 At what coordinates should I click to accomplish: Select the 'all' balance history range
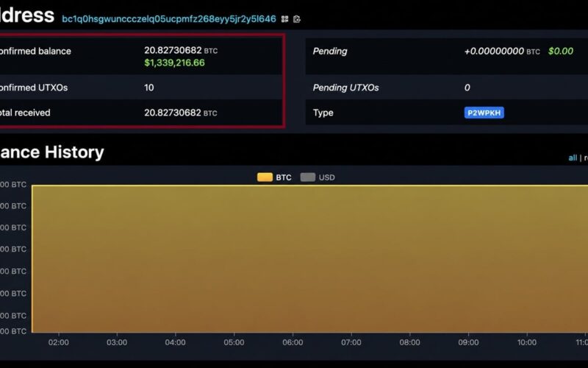[x=573, y=158]
